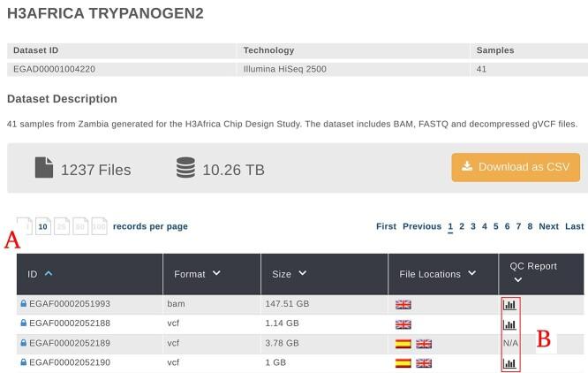Click Download as CSV button

516,167
